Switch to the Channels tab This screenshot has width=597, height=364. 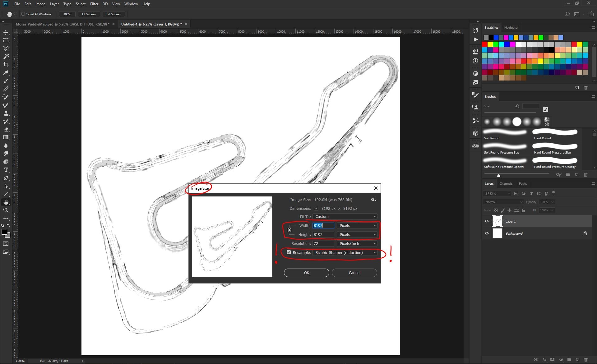(x=506, y=184)
